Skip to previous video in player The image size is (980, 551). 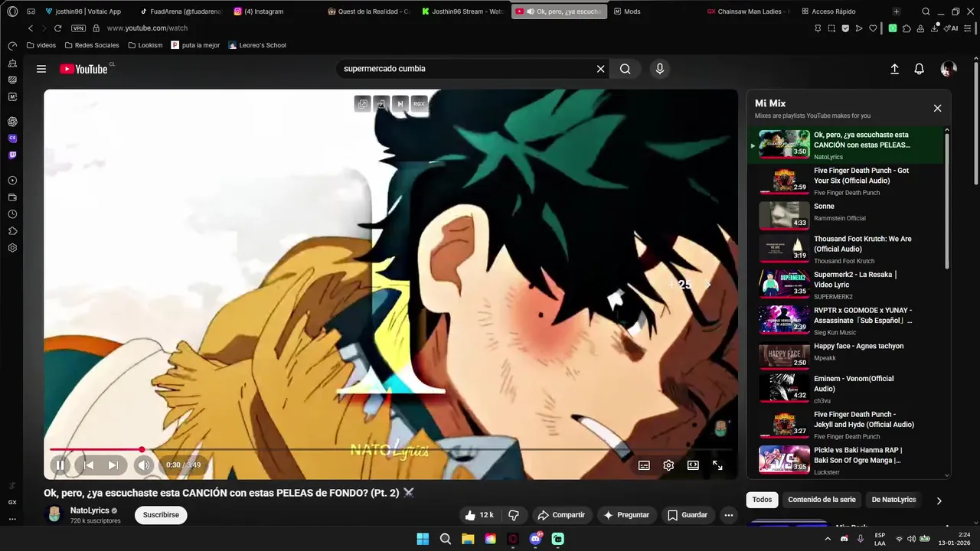[x=89, y=465]
